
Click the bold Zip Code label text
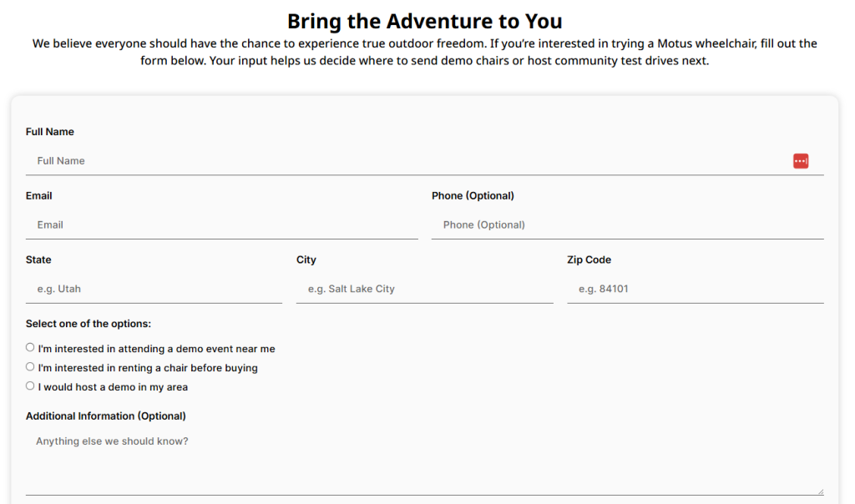click(x=589, y=260)
